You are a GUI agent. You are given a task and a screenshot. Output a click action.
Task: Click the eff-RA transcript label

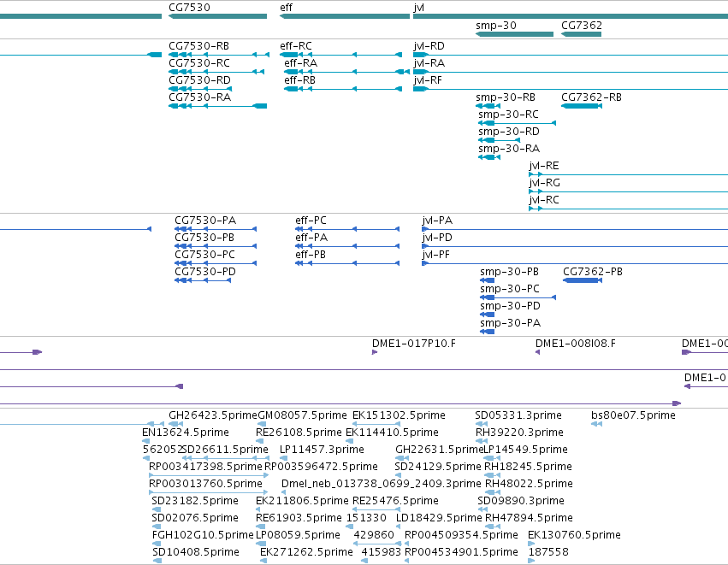301,63
